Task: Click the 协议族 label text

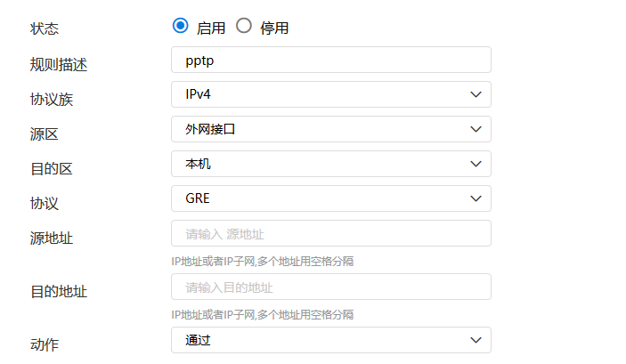Action: pos(52,99)
